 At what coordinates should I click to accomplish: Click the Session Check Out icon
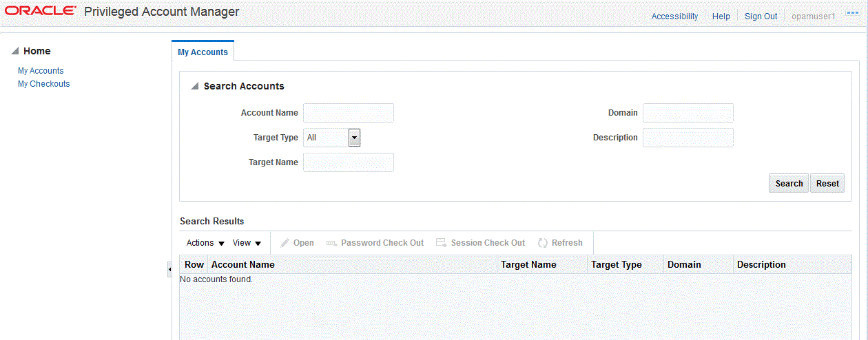coord(442,243)
